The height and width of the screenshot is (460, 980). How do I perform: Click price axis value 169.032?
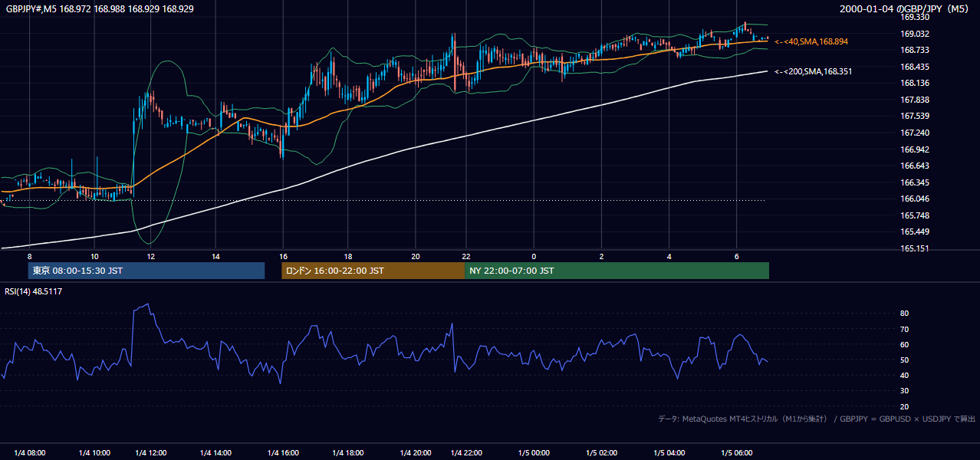pos(915,34)
